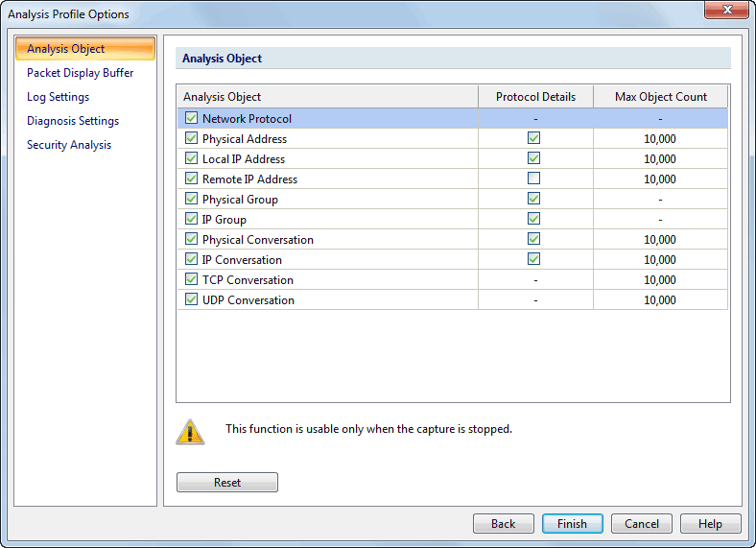Disable Protocol Details for Local IP Address
The image size is (756, 548).
533,158
